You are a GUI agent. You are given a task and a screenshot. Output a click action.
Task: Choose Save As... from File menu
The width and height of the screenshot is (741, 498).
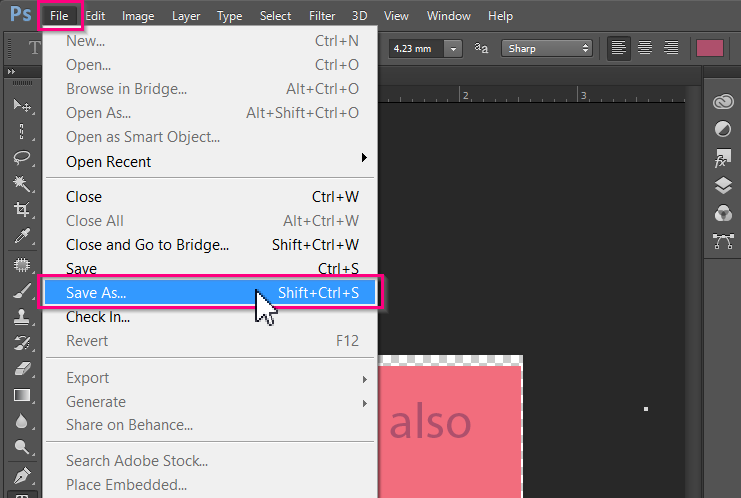210,292
